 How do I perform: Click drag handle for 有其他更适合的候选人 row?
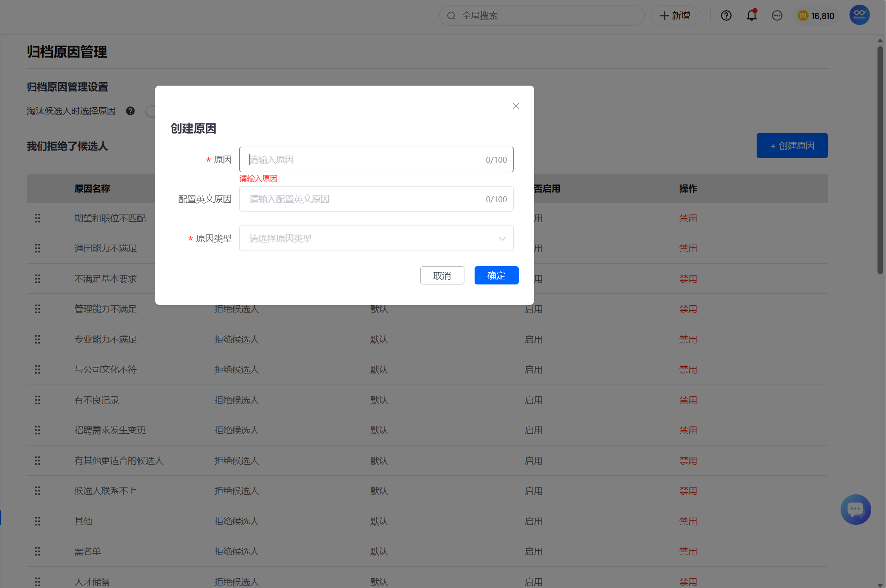(37, 460)
